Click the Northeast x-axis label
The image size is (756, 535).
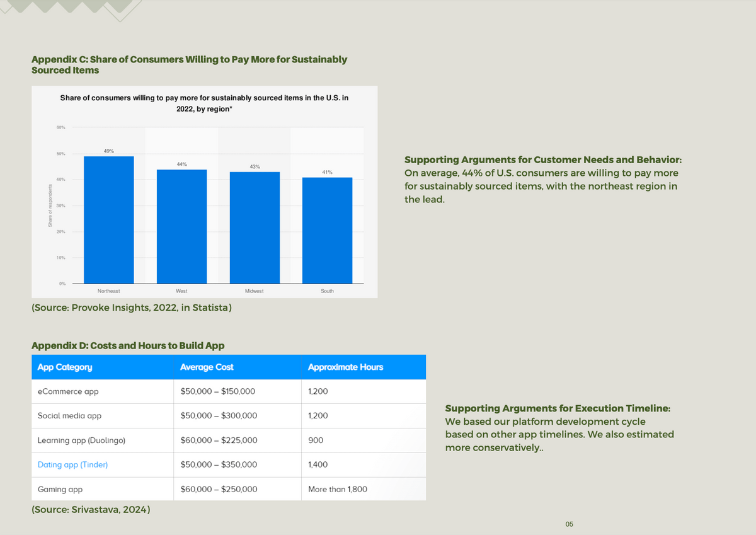pos(109,291)
